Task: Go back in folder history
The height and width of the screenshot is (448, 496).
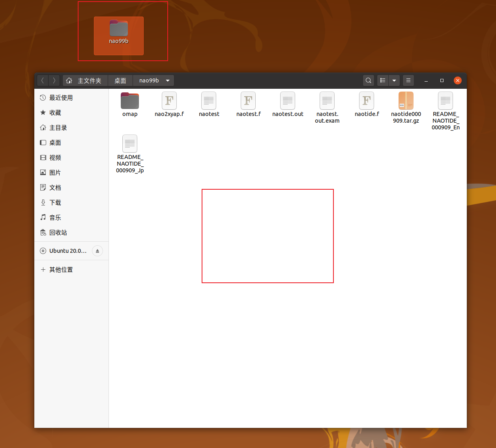Action: click(x=43, y=80)
